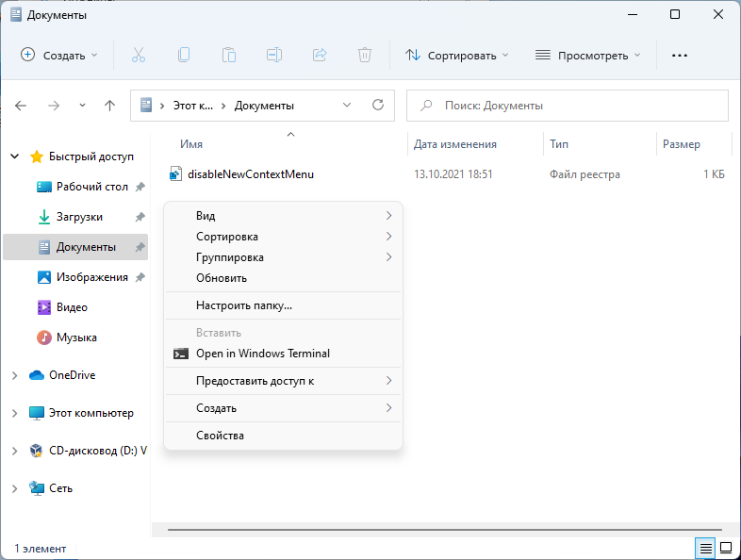Choose Open in Windows Terminal

[283, 354]
